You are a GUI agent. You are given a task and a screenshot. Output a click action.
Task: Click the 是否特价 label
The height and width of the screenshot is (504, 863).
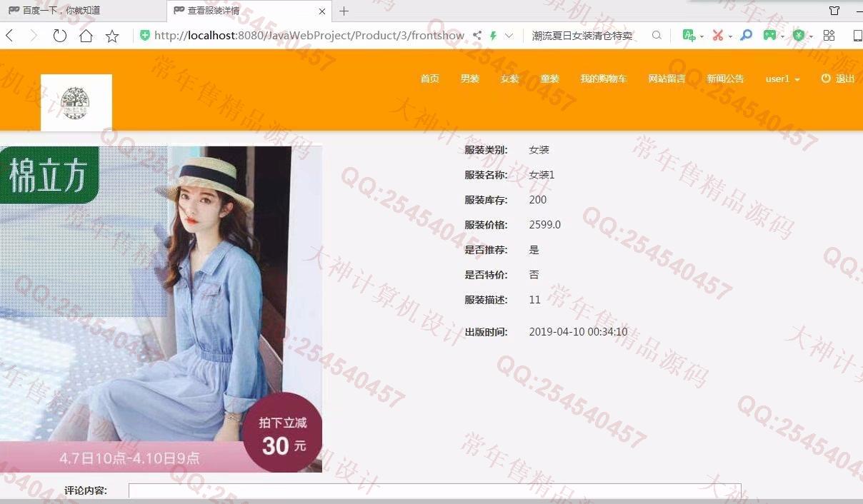(486, 275)
